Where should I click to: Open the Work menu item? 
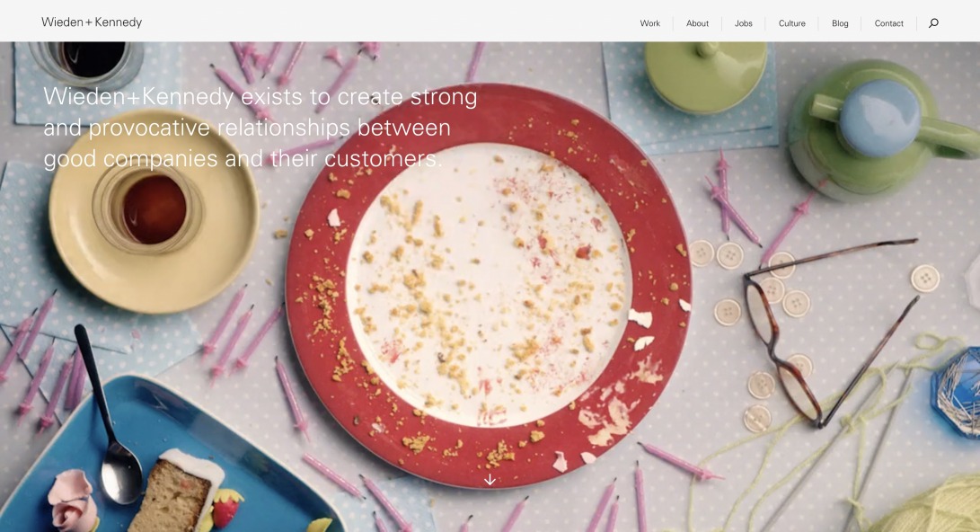[x=650, y=23]
